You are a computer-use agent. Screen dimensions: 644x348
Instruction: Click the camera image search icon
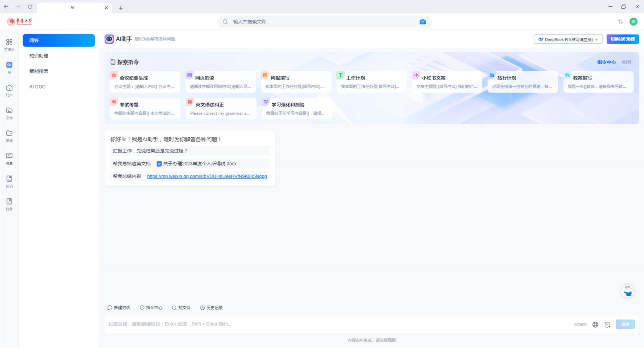pos(423,22)
